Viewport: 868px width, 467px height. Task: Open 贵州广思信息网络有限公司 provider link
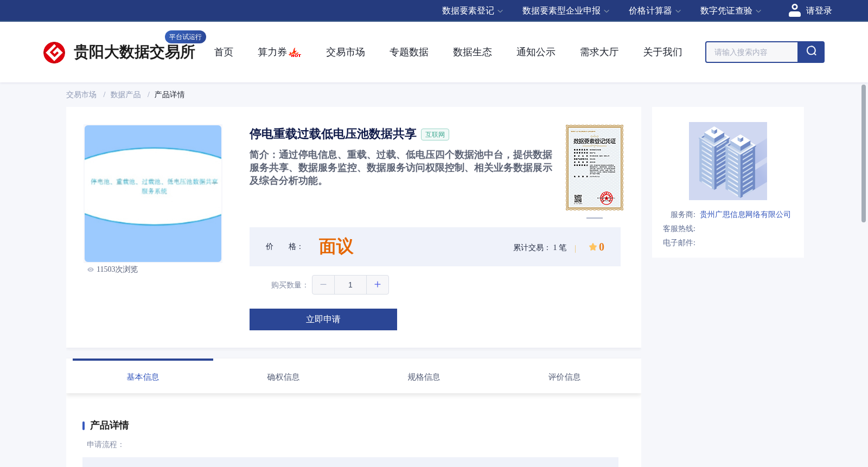tap(745, 215)
